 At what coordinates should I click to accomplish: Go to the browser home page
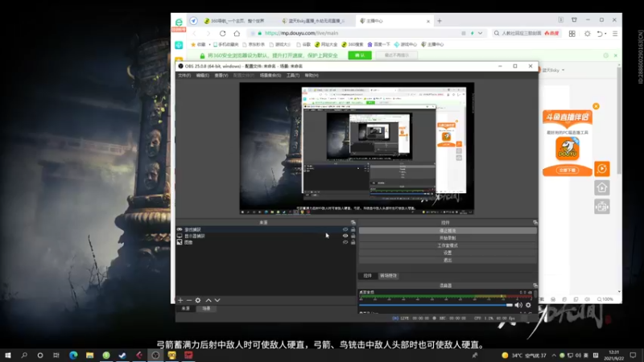237,33
